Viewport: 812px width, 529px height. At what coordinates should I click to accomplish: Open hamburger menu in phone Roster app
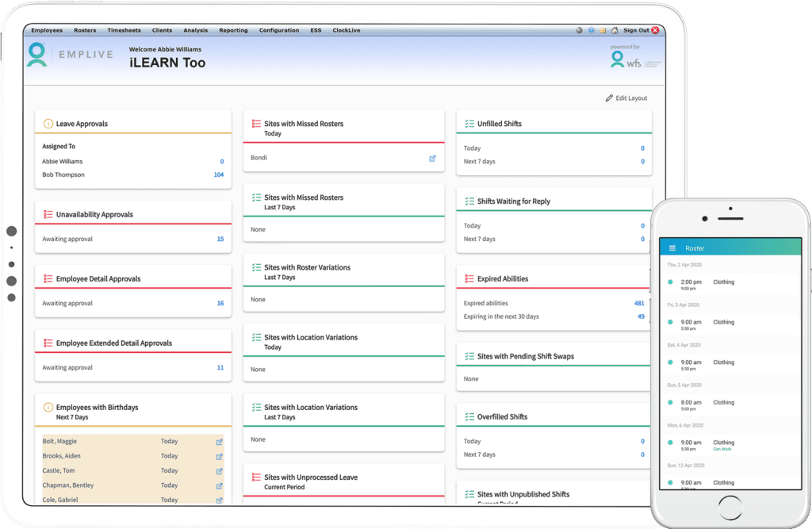click(x=672, y=248)
